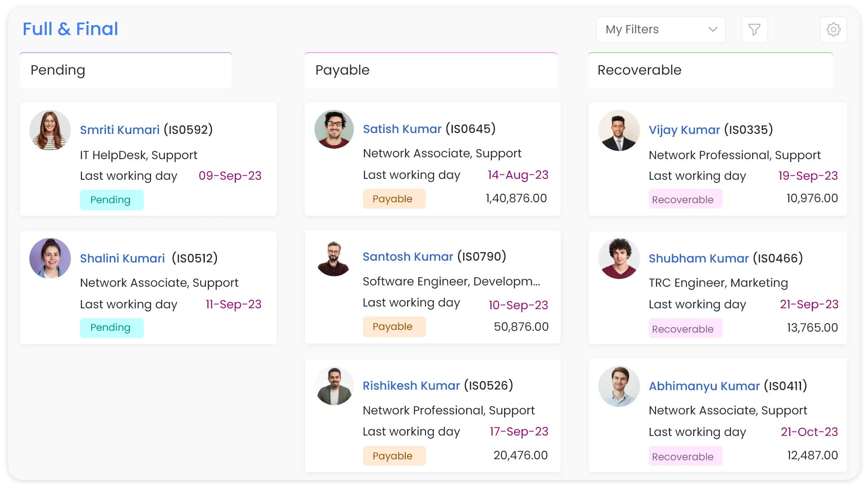This screenshot has height=489, width=868.
Task: Open the settings gear icon
Action: coord(833,30)
